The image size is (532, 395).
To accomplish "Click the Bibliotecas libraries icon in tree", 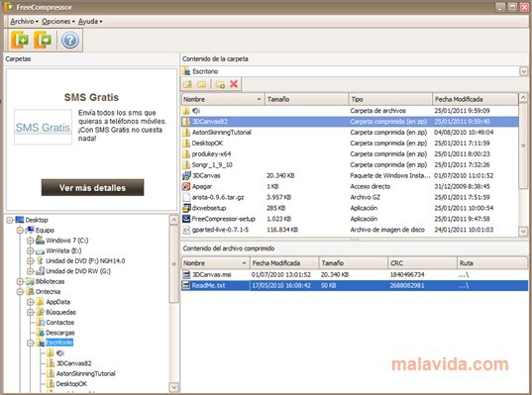I will (30, 281).
